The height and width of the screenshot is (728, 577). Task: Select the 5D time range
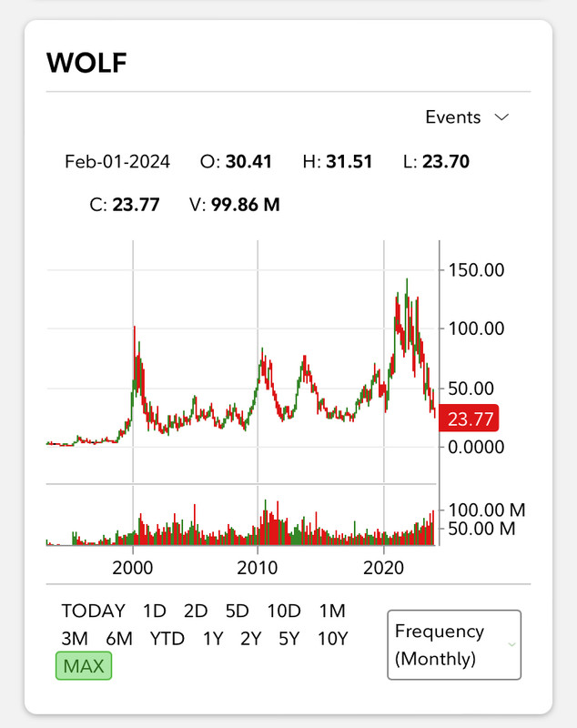(x=238, y=611)
